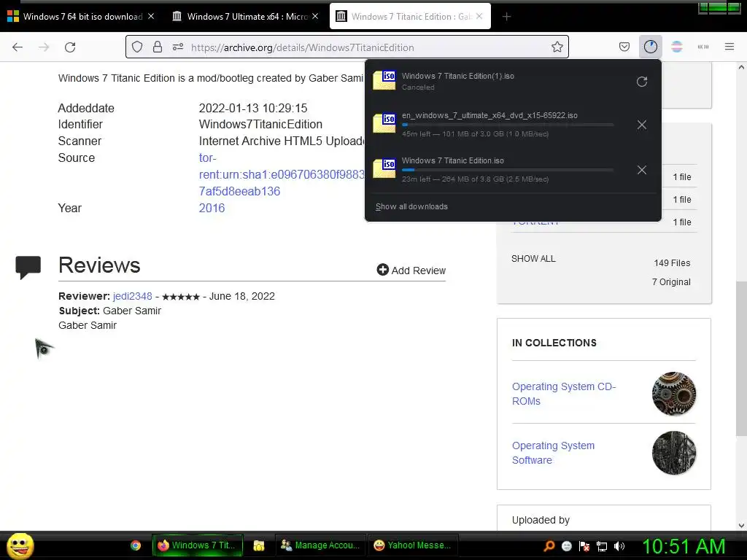Retry the canceled Titanic Edition(1).iso download
Viewport: 747px width, 560px height.
642,82
